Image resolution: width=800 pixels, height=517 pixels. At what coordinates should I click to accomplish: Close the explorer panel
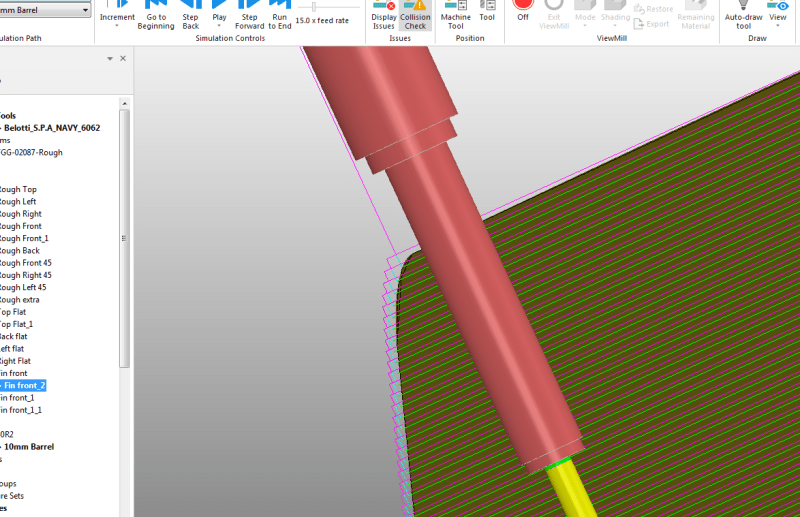[x=123, y=58]
